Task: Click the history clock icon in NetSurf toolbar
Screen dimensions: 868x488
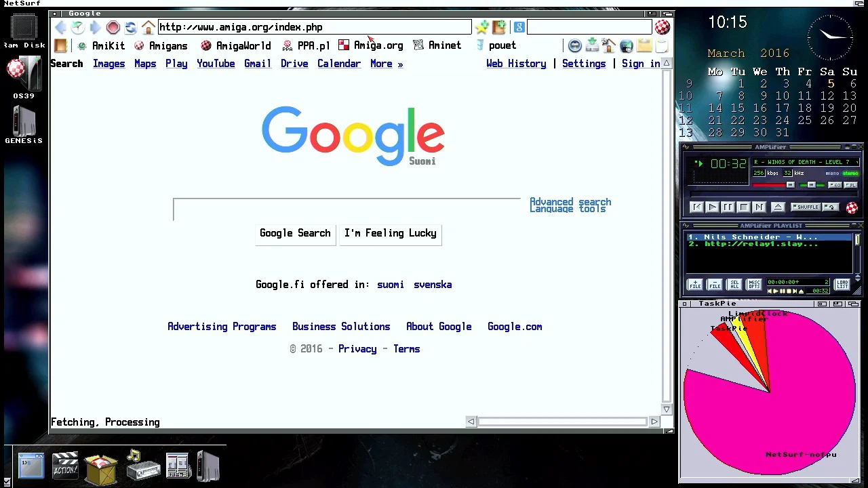Action: click(x=78, y=27)
